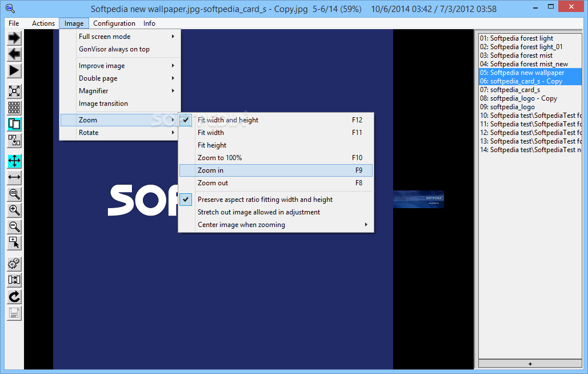Image resolution: width=588 pixels, height=374 pixels.
Task: Toggle Preserve aspect ratio fitting option
Action: pos(276,200)
